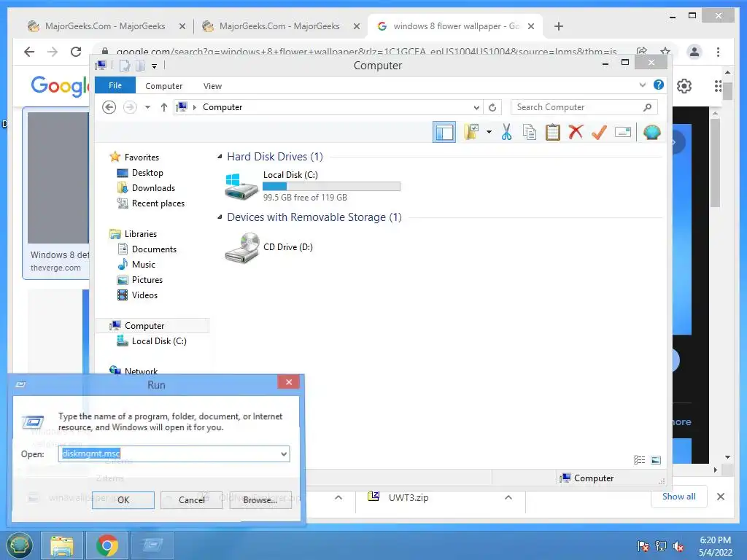
Task: Click the muted volume tray icon
Action: pos(678,546)
